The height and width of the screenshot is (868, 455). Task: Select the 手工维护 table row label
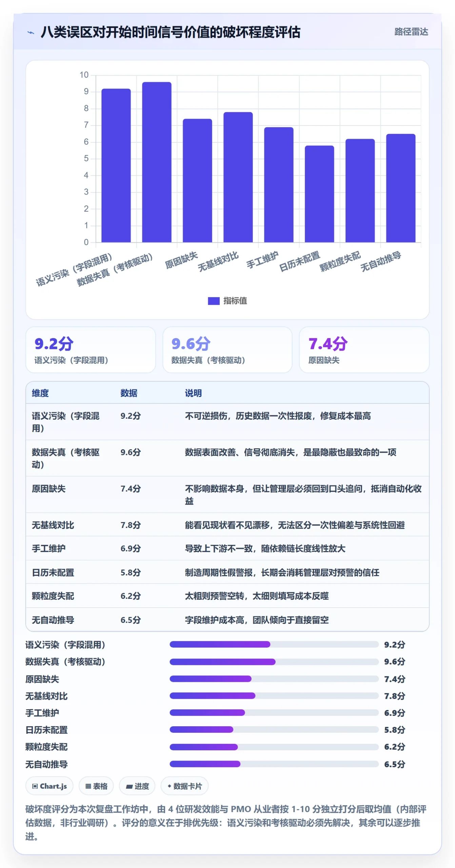[48, 548]
